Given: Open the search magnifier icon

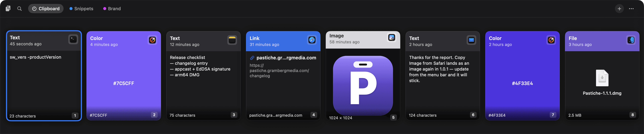Looking at the screenshot, I should coord(20,9).
